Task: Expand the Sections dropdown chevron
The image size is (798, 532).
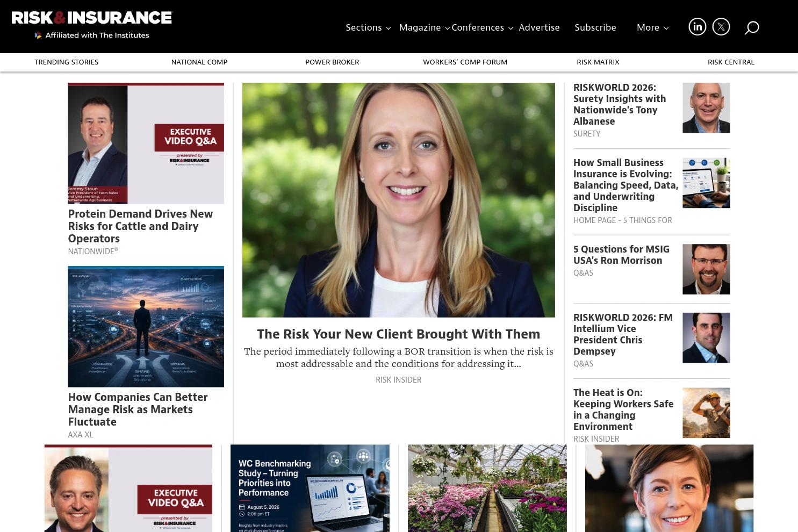Action: point(389,28)
